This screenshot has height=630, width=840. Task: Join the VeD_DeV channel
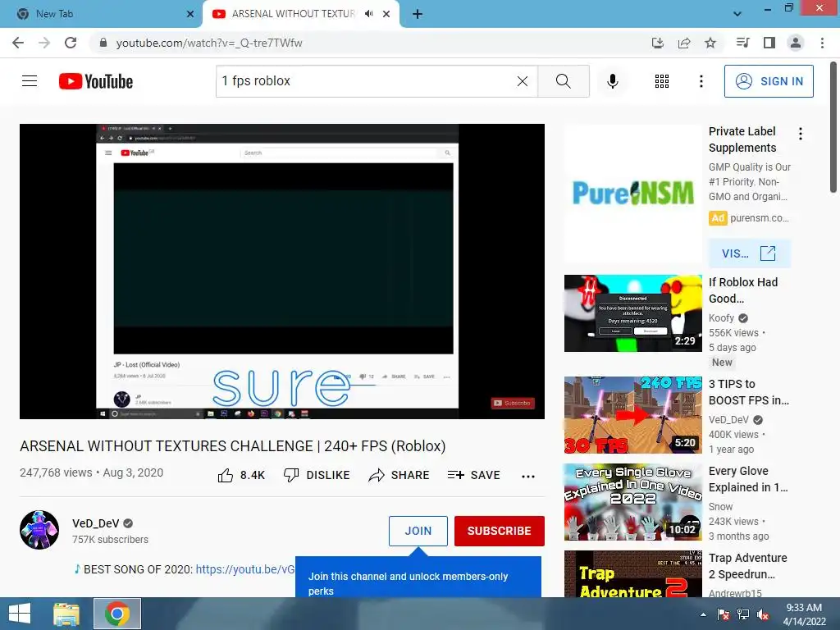click(418, 531)
